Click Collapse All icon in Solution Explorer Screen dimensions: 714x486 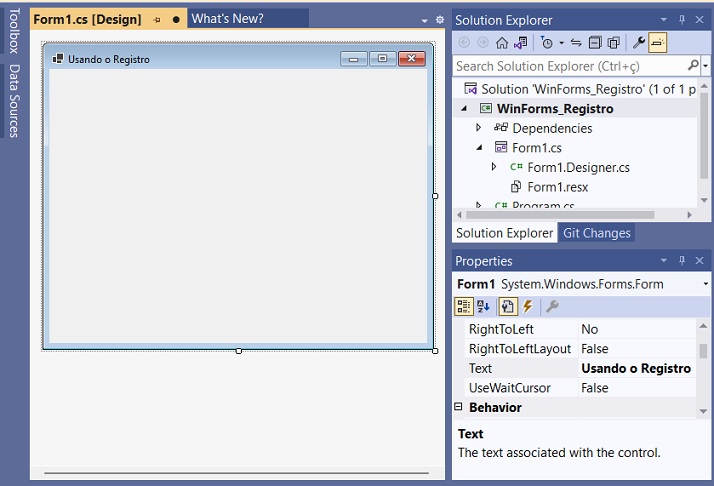(595, 43)
